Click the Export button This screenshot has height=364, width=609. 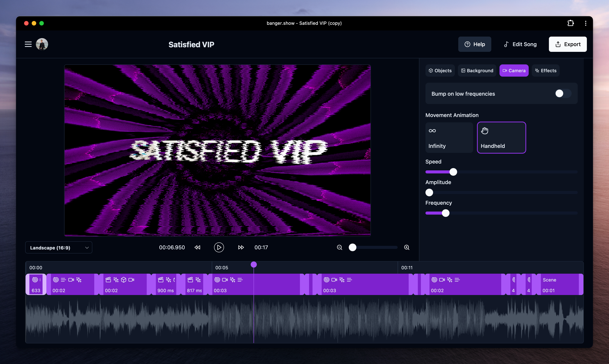[567, 44]
